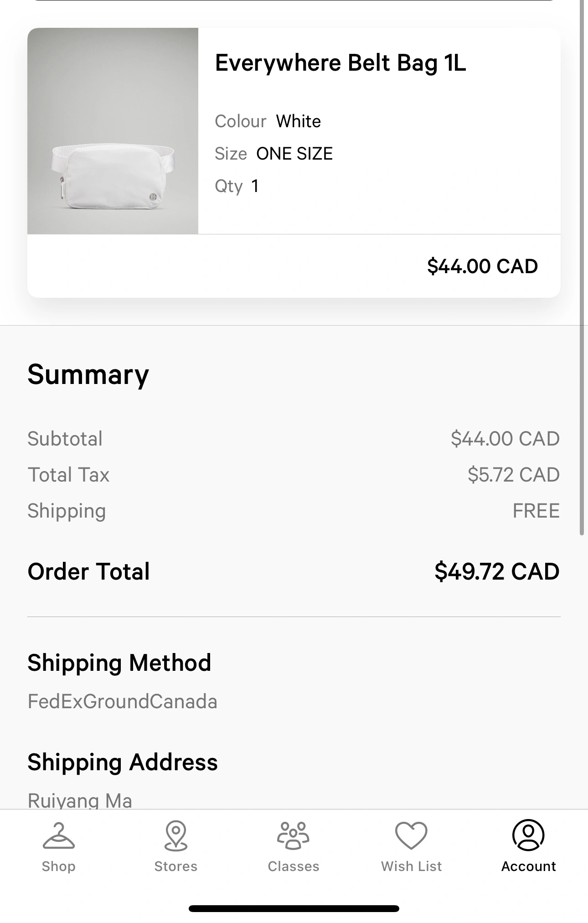The width and height of the screenshot is (588, 923).
Task: Tap the Order Total $49.72 CAD amount
Action: pyautogui.click(x=497, y=571)
